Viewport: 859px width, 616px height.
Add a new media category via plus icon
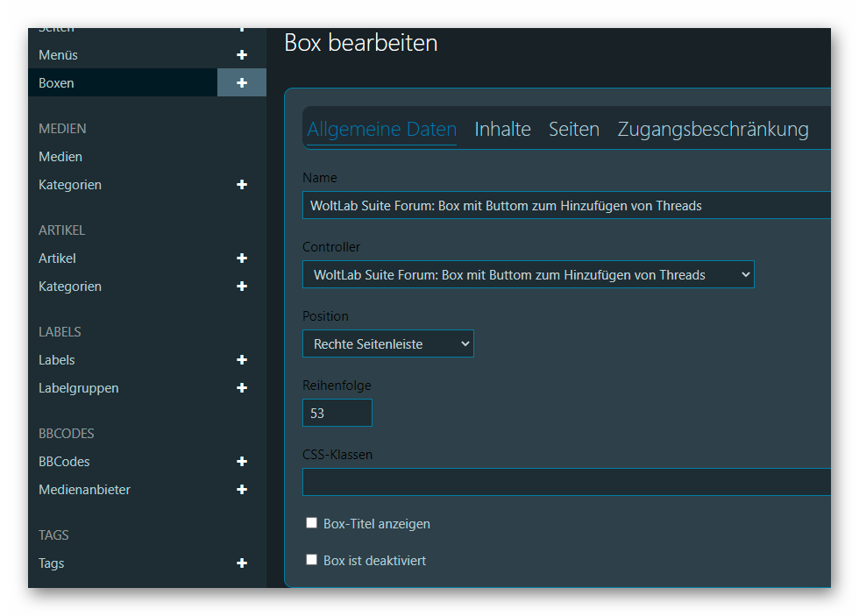pos(242,185)
